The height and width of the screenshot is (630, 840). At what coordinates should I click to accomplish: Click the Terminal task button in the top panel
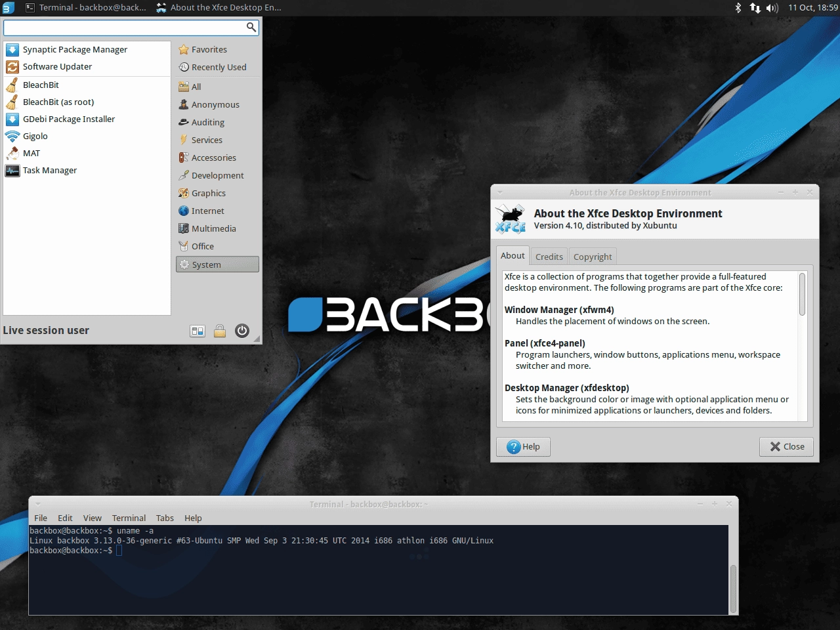pos(86,8)
